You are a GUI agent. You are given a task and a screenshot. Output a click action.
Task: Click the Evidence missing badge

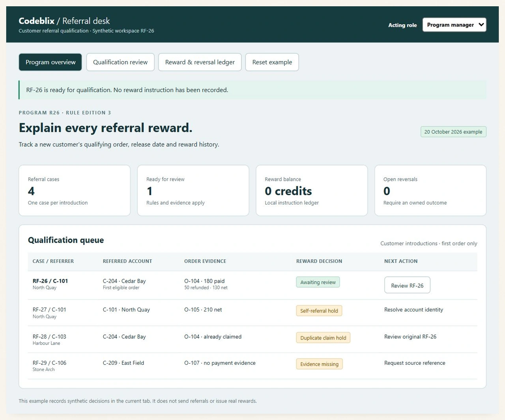[320, 364]
